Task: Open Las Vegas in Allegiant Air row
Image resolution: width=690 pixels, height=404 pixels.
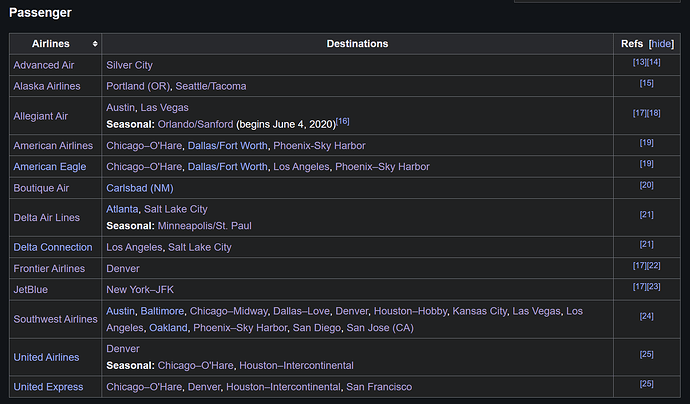Action: (x=165, y=108)
